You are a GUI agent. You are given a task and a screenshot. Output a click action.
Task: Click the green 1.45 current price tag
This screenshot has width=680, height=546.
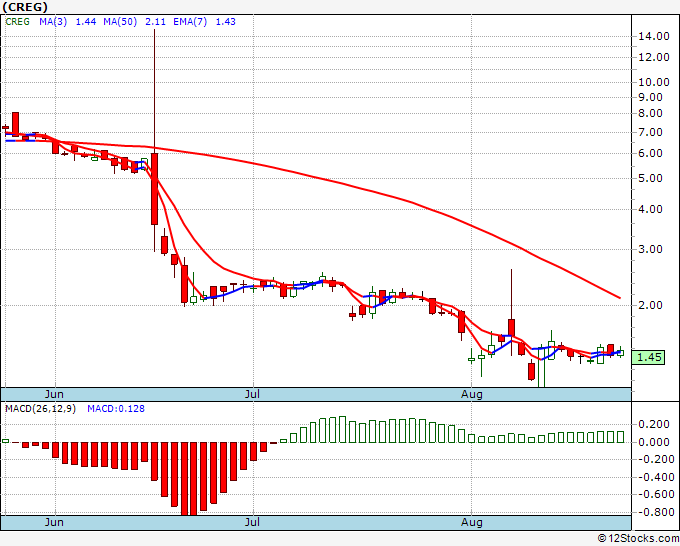pyautogui.click(x=648, y=358)
